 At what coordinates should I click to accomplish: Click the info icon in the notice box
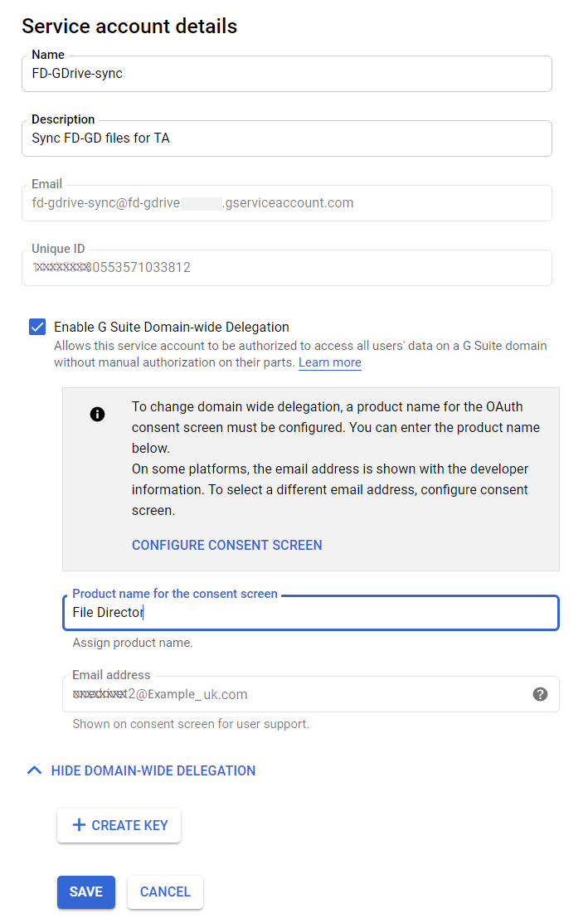point(97,414)
